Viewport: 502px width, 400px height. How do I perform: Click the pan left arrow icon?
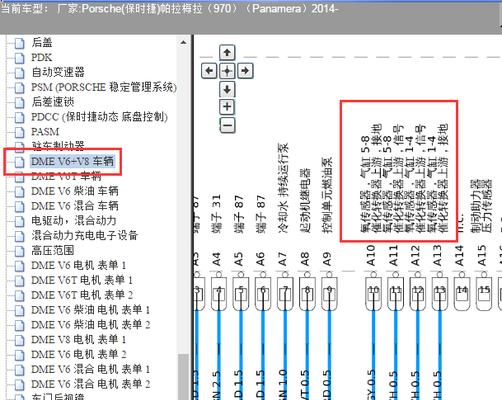[209, 70]
